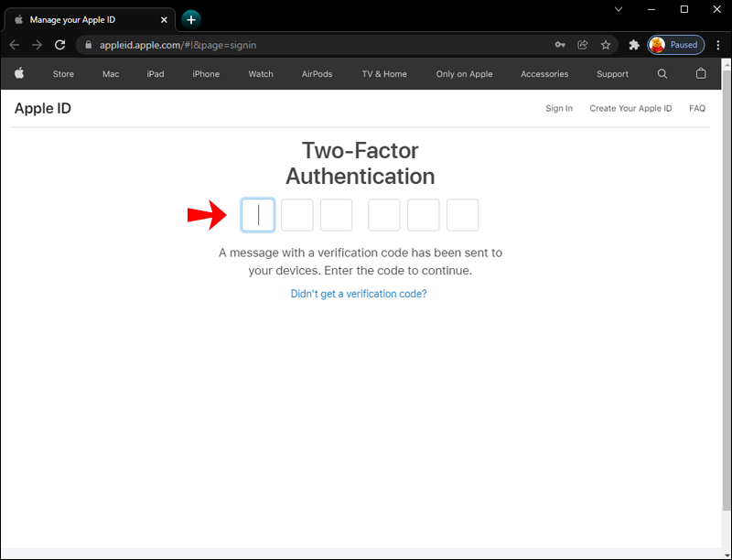
Task: Open the Support menu item
Action: pyautogui.click(x=612, y=74)
